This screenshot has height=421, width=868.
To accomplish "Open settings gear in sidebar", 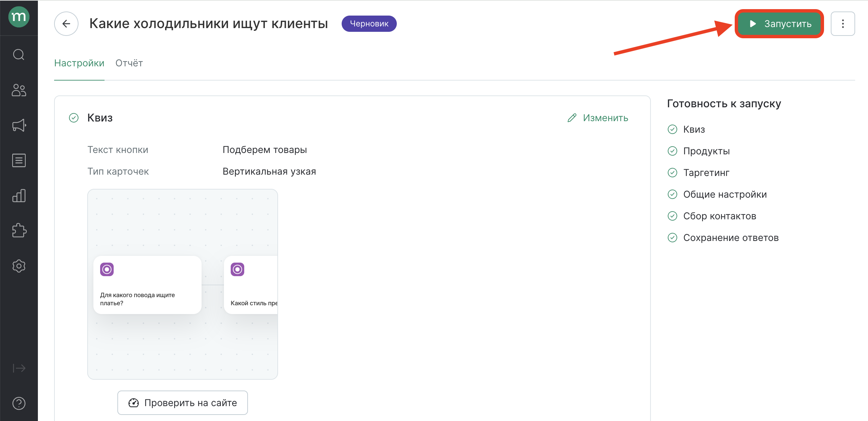I will 19,266.
